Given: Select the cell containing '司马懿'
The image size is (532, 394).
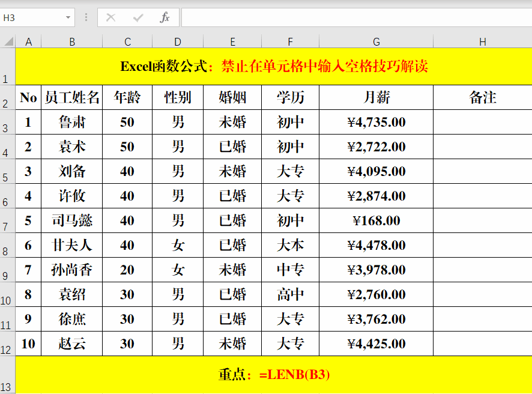Looking at the screenshot, I should click(72, 220).
